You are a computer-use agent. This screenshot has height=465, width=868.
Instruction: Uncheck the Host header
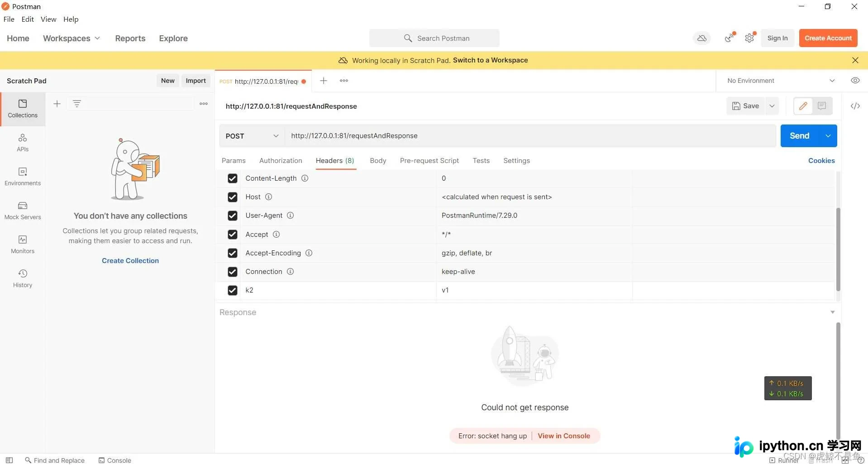(233, 197)
